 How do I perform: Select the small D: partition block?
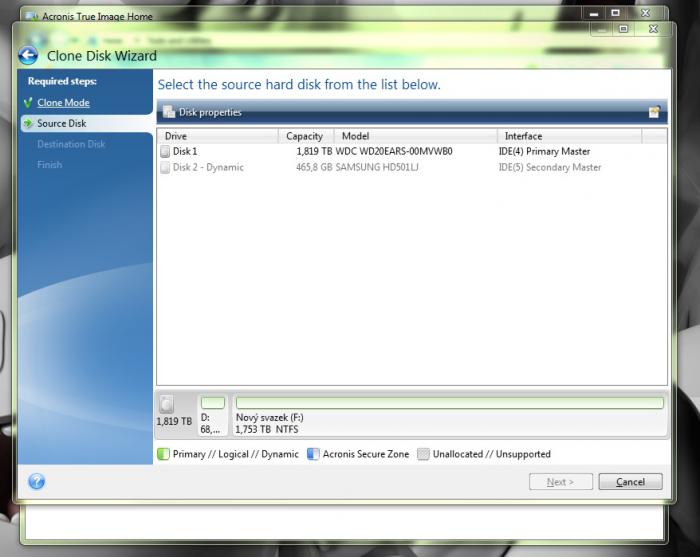coord(213,403)
